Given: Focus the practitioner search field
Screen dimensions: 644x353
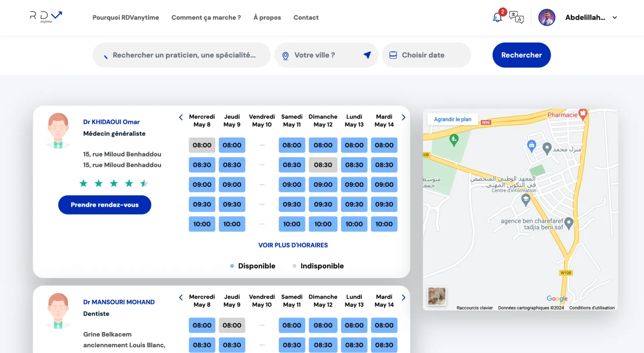Looking at the screenshot, I should pos(182,55).
